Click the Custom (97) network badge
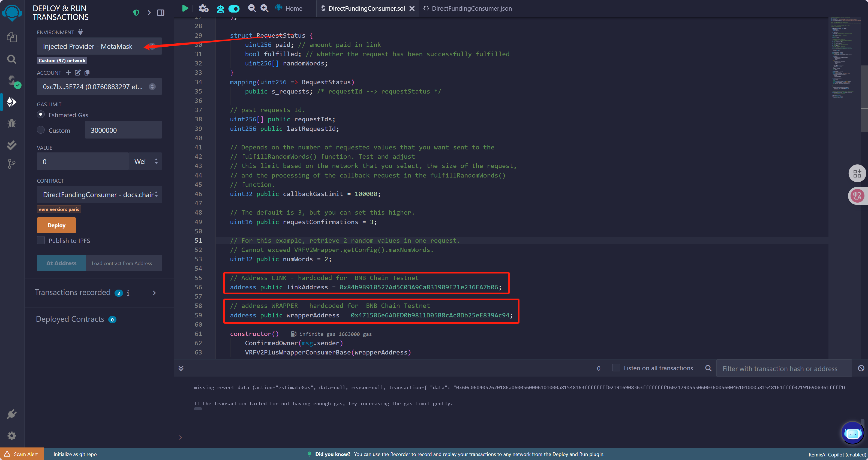 [x=62, y=60]
